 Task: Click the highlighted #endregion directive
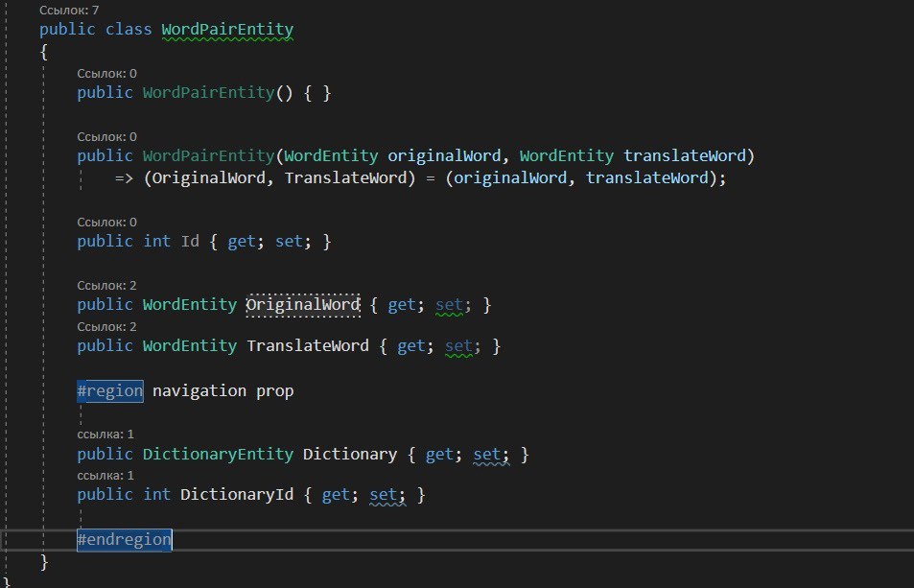[x=124, y=540]
